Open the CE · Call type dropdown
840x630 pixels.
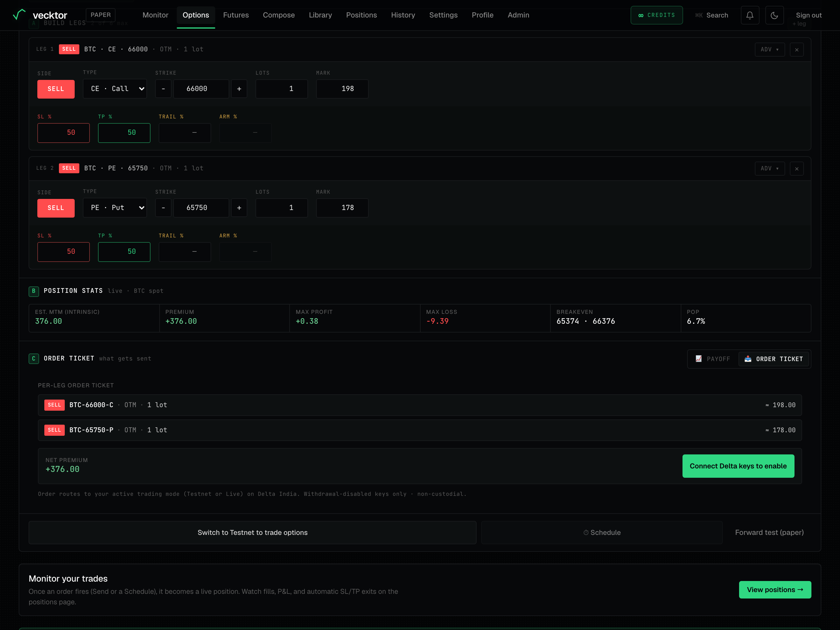pyautogui.click(x=115, y=89)
